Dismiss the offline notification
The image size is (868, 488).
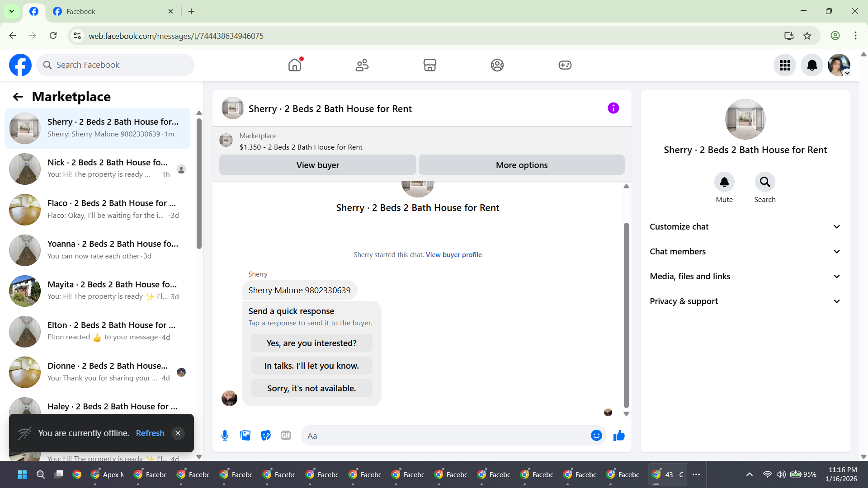[178, 433]
